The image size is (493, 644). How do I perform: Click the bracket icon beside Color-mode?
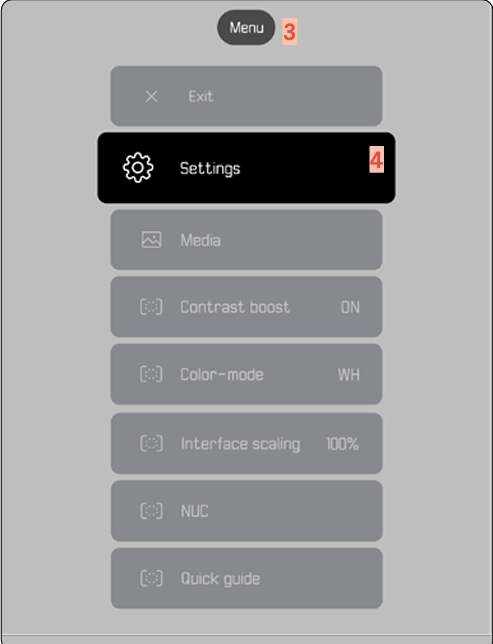point(151,374)
